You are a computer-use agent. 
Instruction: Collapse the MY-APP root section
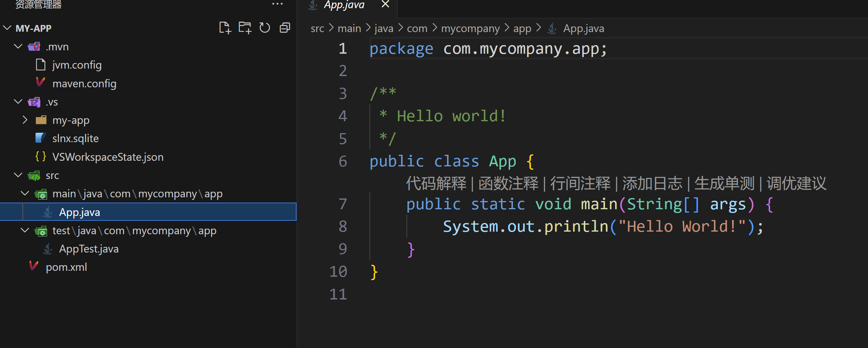[7, 28]
